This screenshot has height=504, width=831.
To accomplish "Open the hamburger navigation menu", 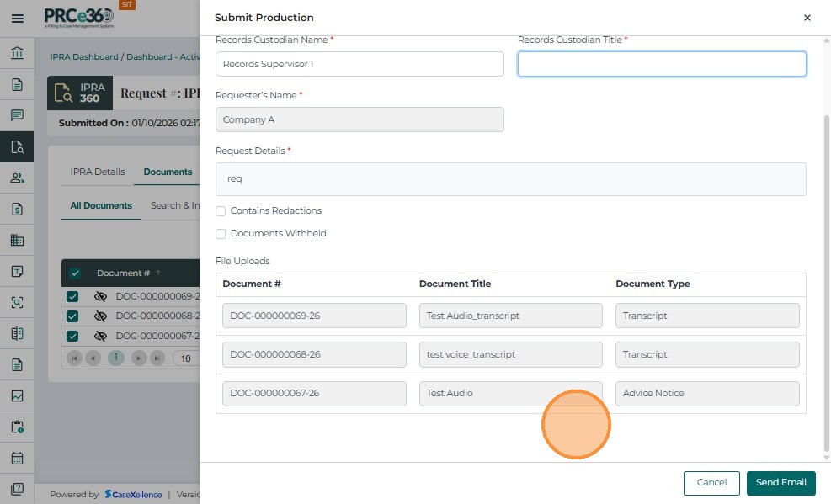I will 17,18.
